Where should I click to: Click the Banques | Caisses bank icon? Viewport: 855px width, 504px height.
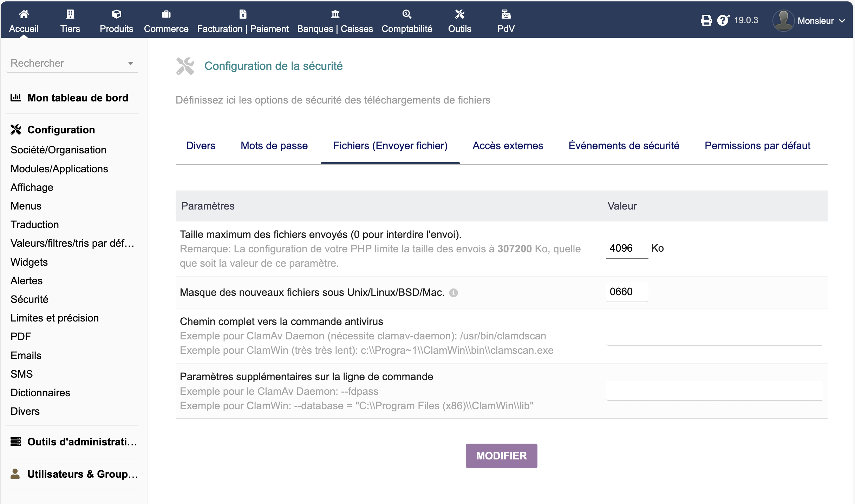point(335,14)
